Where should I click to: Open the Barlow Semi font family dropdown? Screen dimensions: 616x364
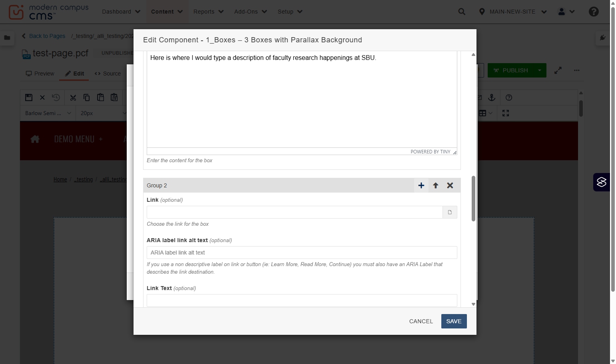coord(48,113)
